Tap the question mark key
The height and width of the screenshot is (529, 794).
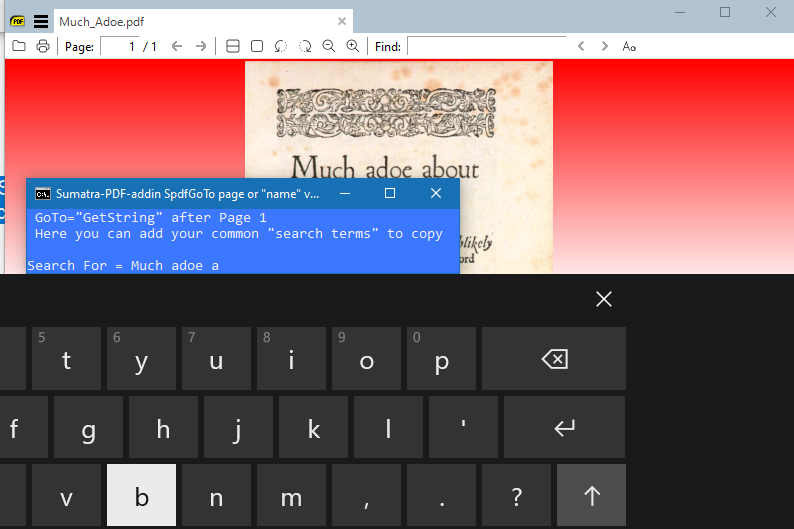(516, 496)
